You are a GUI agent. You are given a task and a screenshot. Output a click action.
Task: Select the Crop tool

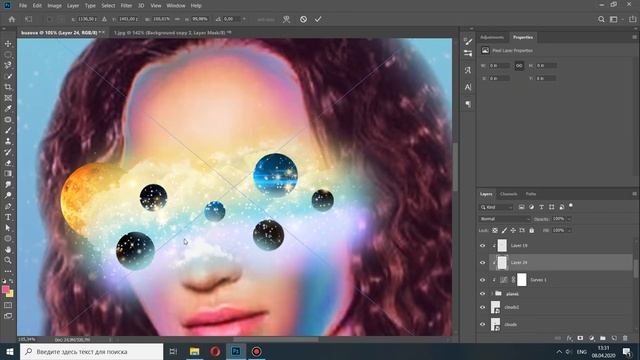pos(8,87)
